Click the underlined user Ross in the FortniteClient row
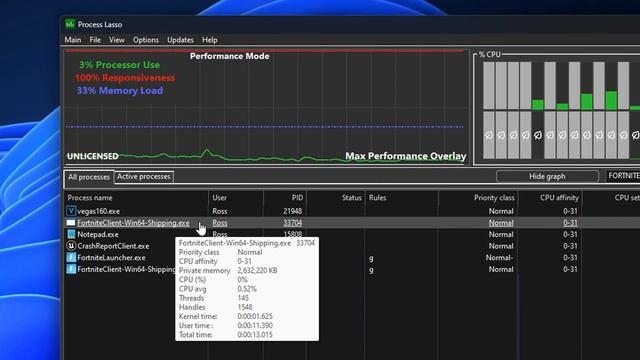640x360 pixels. (x=220, y=223)
